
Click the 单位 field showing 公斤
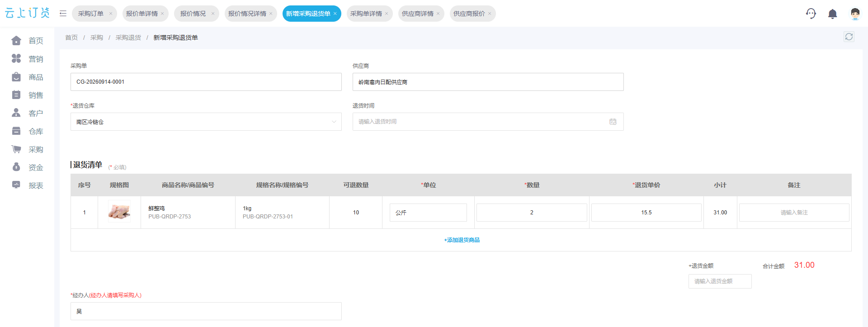(x=428, y=213)
